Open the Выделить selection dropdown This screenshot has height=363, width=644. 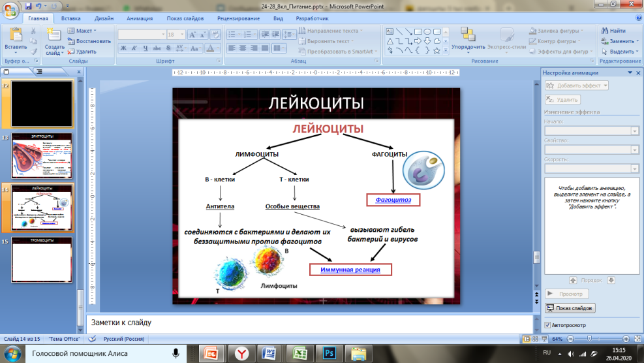[621, 52]
